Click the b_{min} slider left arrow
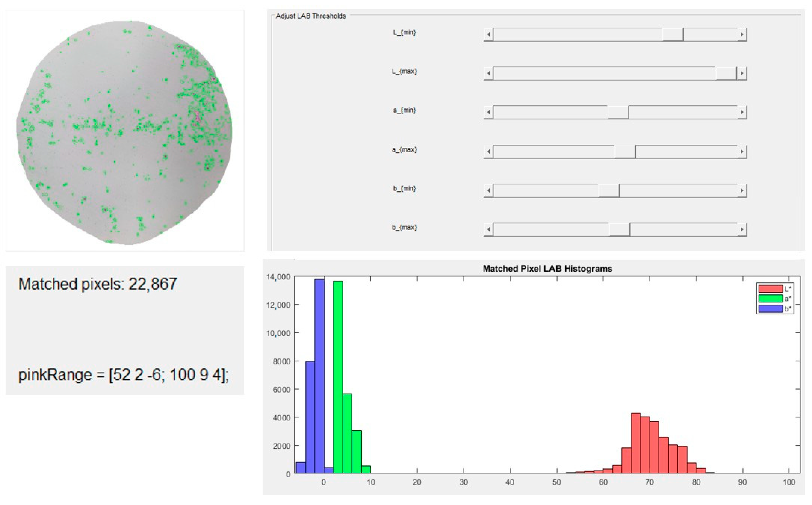 (x=489, y=190)
